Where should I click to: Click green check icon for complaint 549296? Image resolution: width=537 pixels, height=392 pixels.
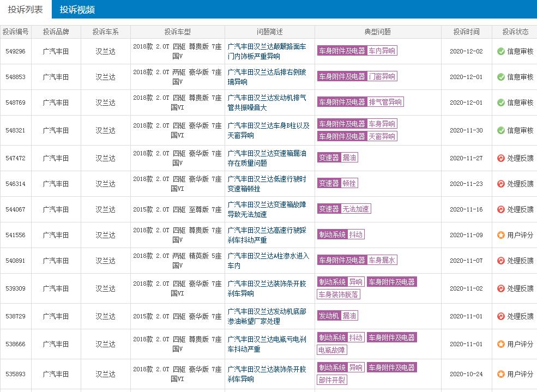[500, 51]
